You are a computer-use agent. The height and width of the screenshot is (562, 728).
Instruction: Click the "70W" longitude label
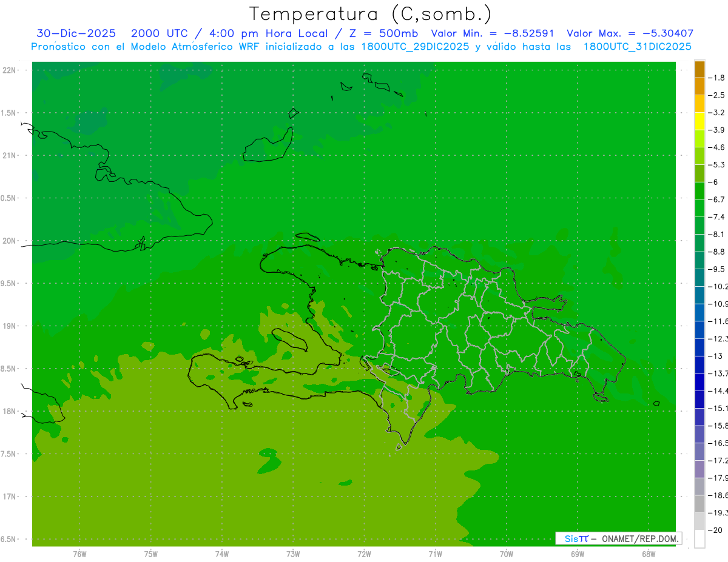(x=507, y=554)
